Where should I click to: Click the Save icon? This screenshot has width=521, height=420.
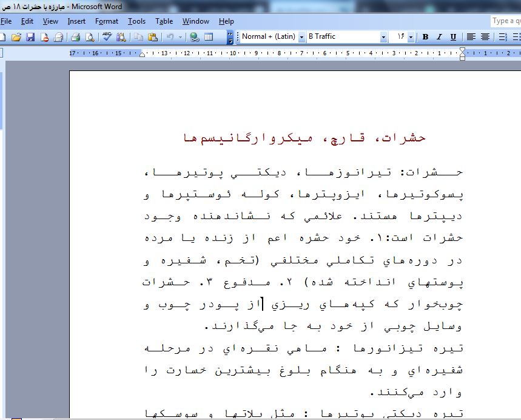[x=30, y=37]
